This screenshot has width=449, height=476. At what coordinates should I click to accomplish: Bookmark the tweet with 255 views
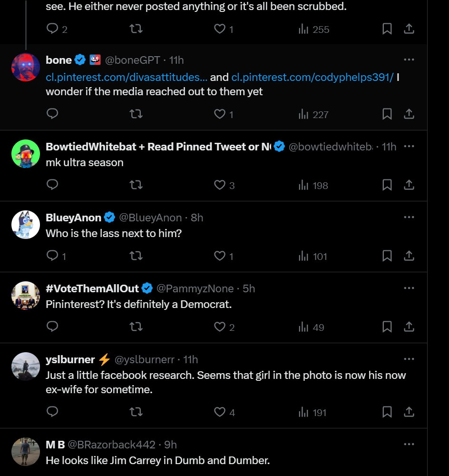pyautogui.click(x=387, y=29)
